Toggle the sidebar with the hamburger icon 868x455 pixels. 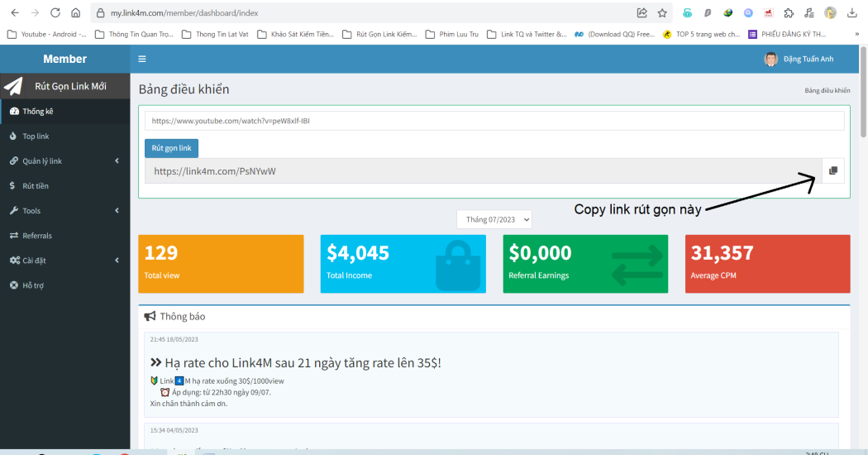pos(142,59)
